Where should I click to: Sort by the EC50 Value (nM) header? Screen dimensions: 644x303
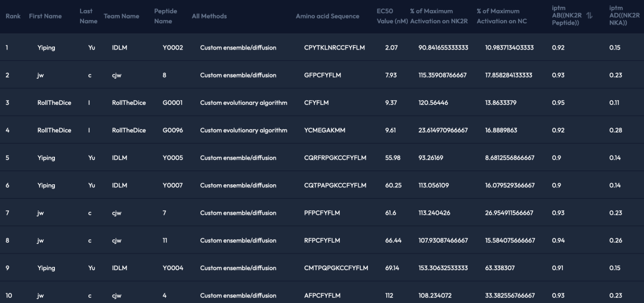[x=392, y=16]
